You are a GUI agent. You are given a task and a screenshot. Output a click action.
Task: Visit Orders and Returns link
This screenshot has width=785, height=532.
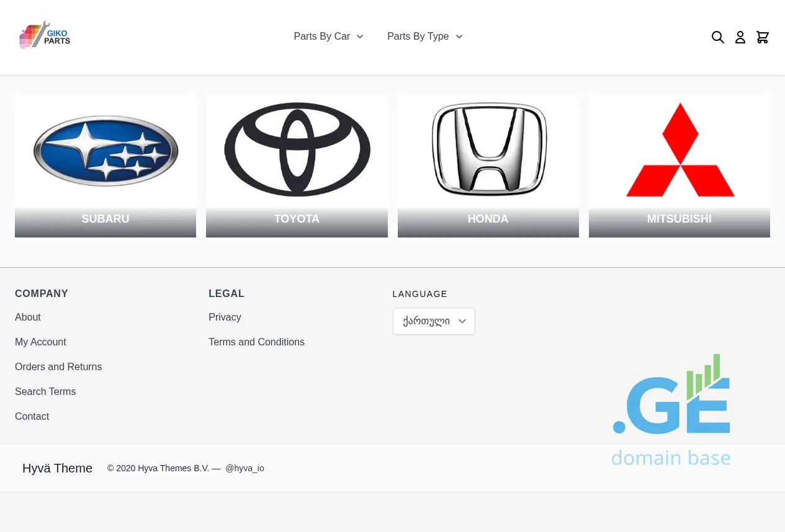pyautogui.click(x=58, y=366)
